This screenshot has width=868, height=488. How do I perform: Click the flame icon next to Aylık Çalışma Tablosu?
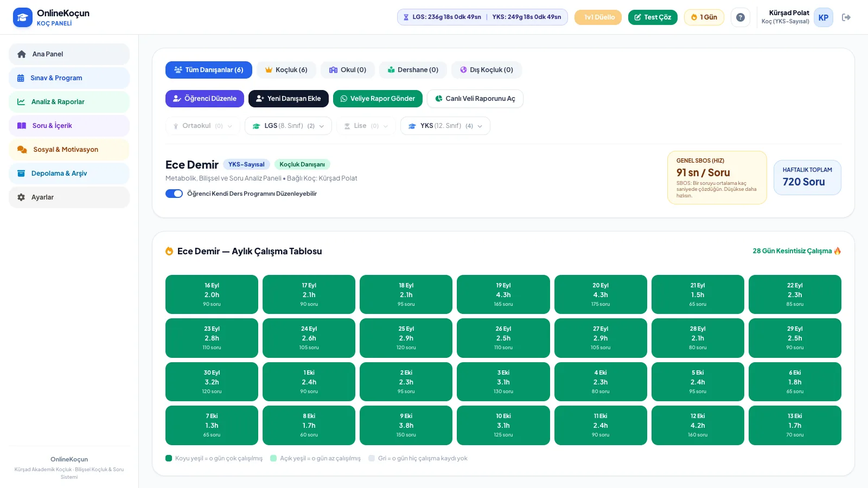[x=169, y=251]
